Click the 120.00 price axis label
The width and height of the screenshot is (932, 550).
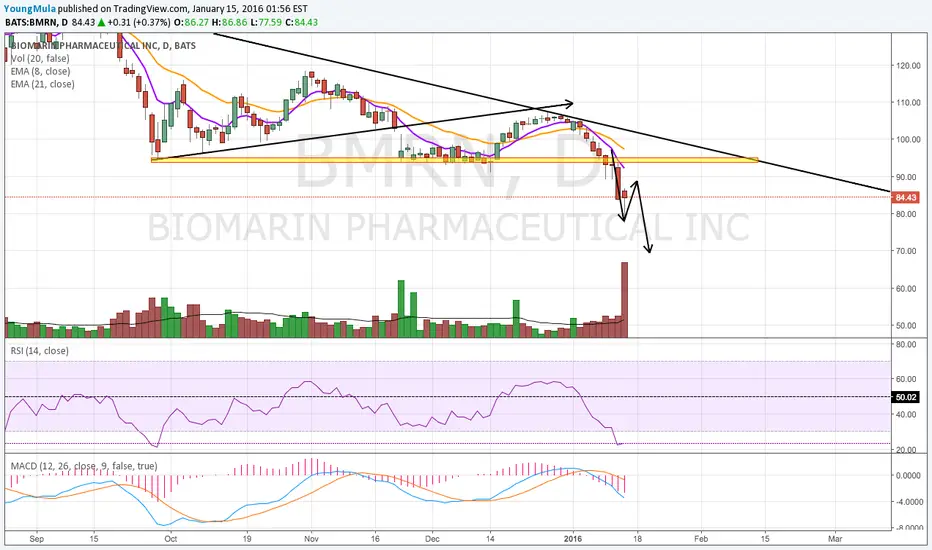click(x=908, y=65)
